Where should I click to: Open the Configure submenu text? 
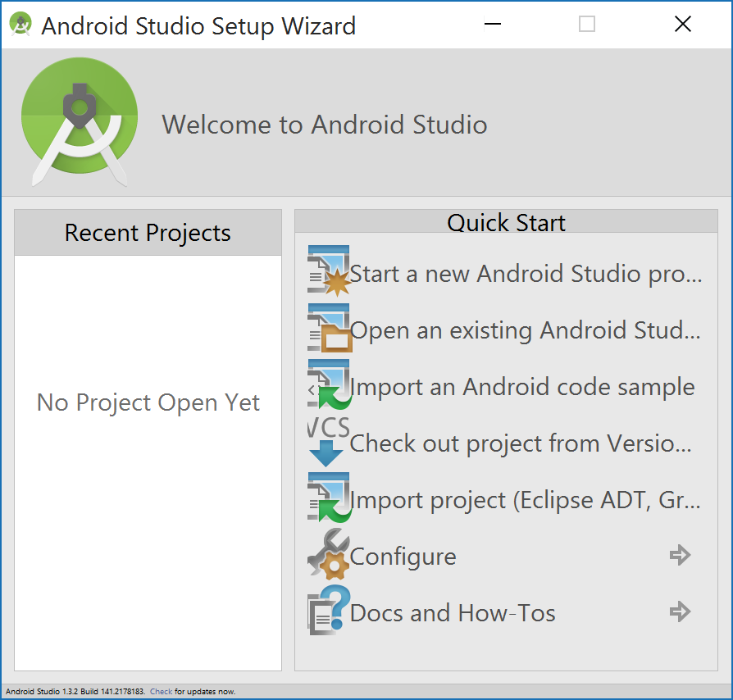click(403, 557)
